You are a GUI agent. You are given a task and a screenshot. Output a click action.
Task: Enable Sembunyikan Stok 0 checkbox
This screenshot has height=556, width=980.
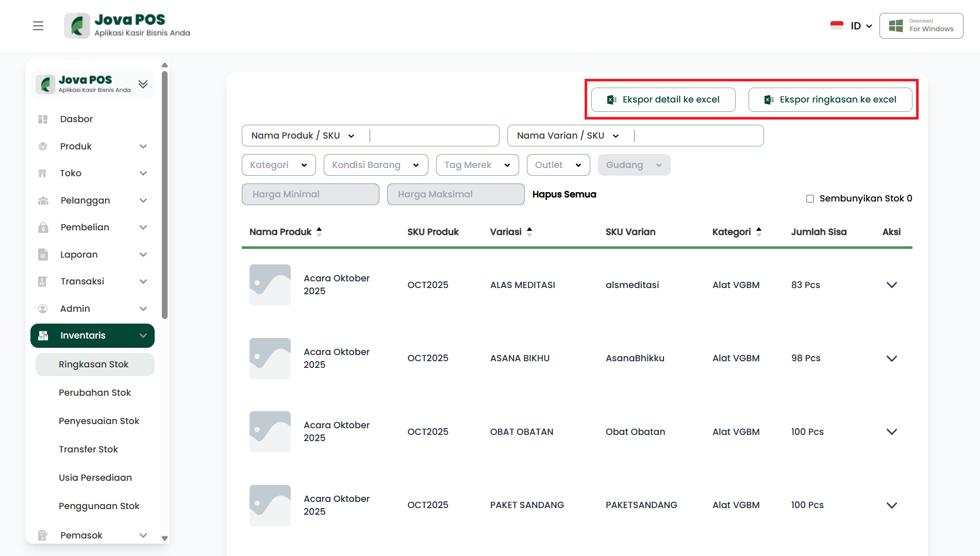pyautogui.click(x=810, y=198)
